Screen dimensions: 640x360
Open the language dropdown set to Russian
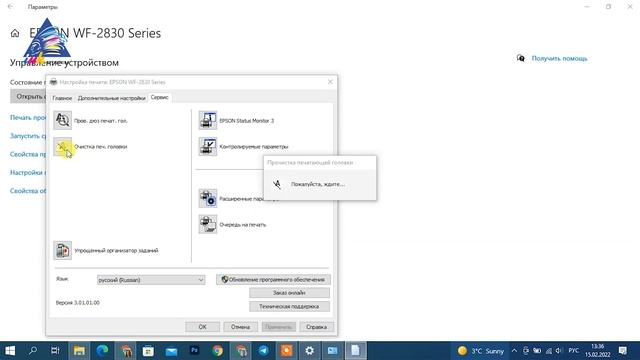click(151, 280)
